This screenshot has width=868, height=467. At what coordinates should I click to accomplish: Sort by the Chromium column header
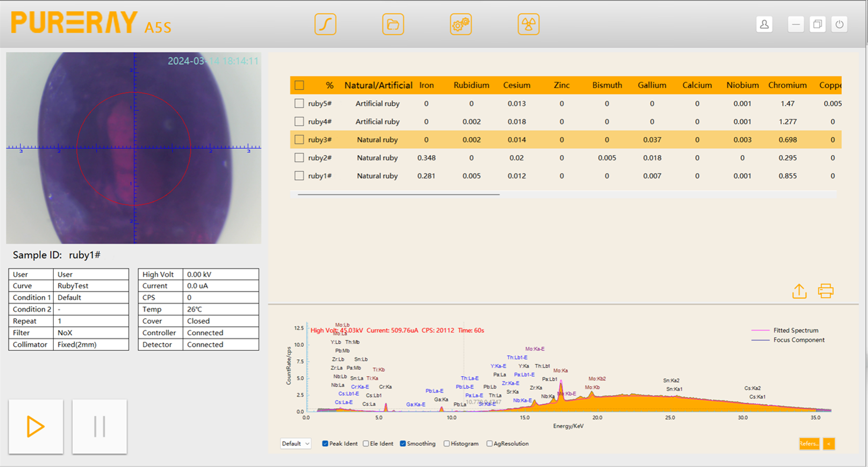pyautogui.click(x=787, y=85)
